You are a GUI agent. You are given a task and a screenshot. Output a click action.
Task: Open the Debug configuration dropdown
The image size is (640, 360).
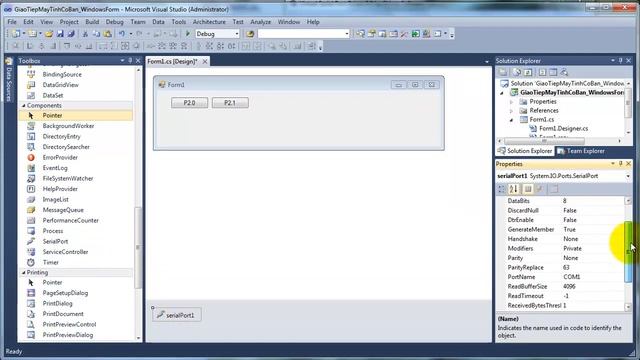point(237,34)
